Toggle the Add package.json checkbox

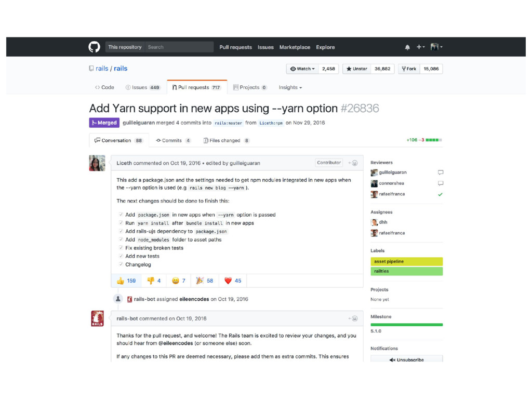(x=121, y=215)
